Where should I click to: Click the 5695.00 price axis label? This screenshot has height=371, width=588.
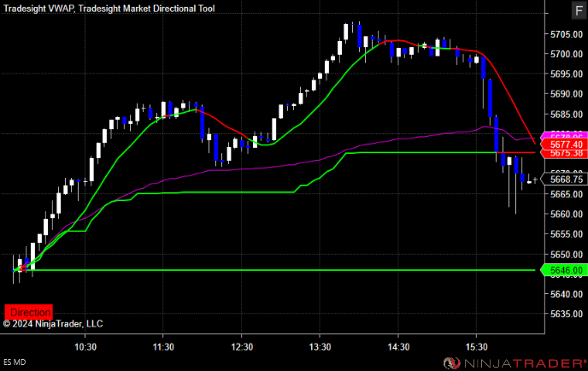tap(567, 74)
